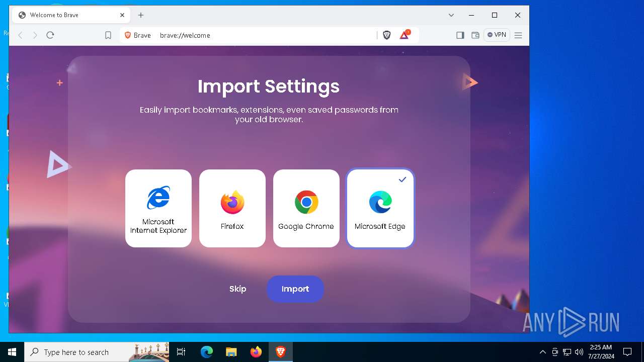Screen dimensions: 644x362
Task: Open the Windows Start menu
Action: (12, 352)
